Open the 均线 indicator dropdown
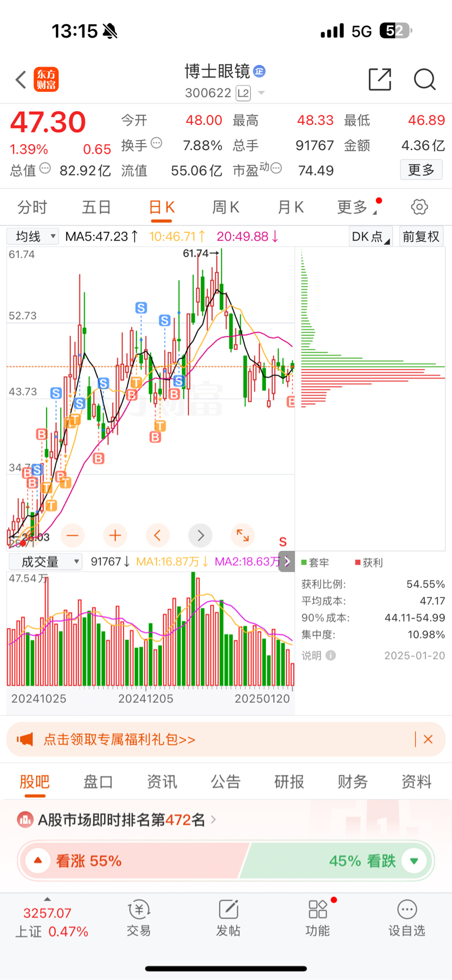 pos(33,237)
